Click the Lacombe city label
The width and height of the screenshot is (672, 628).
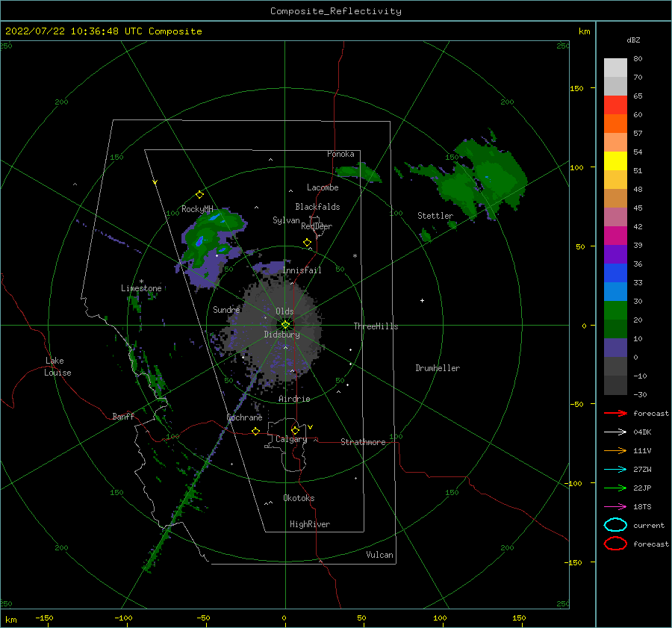[x=323, y=187]
